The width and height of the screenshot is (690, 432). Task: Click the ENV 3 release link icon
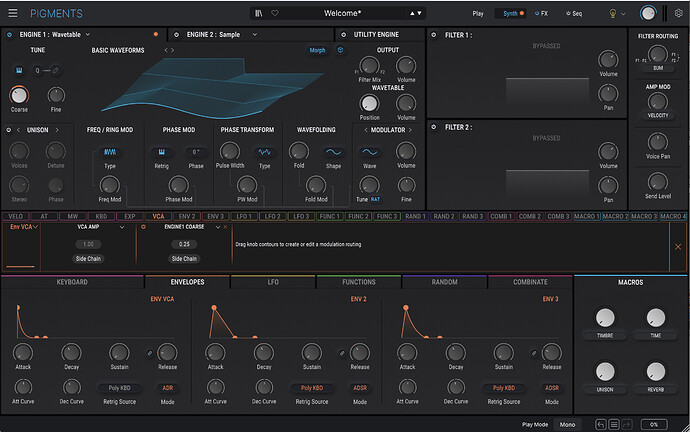534,353
